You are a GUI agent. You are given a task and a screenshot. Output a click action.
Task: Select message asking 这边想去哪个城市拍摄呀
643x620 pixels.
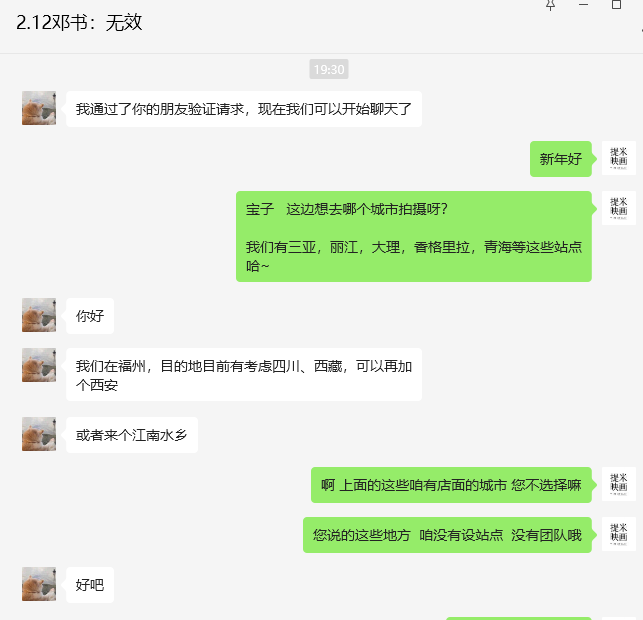tap(414, 237)
